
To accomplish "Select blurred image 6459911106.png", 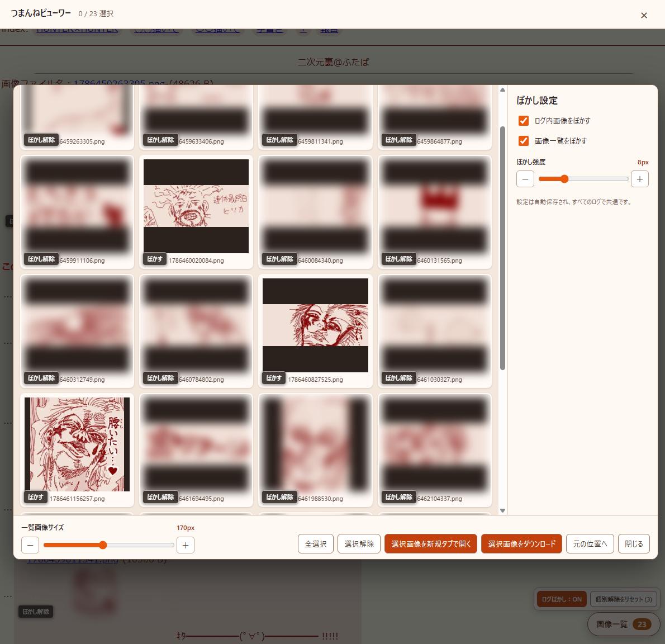I will (x=77, y=206).
